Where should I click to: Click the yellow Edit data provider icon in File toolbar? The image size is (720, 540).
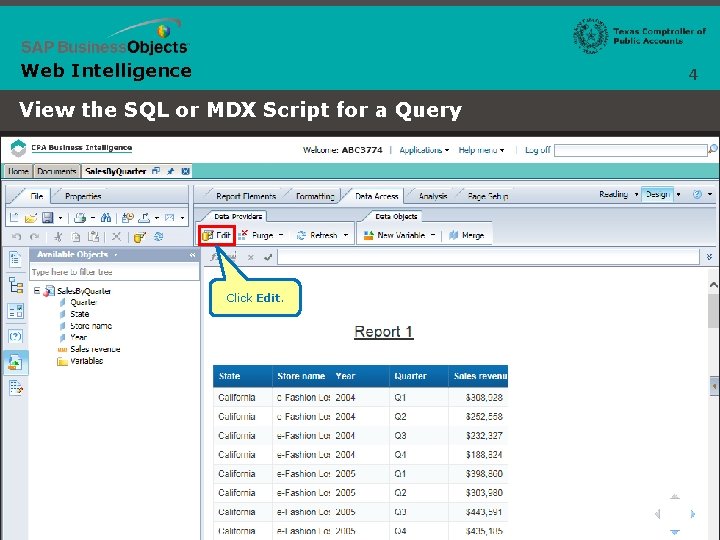[x=140, y=237]
